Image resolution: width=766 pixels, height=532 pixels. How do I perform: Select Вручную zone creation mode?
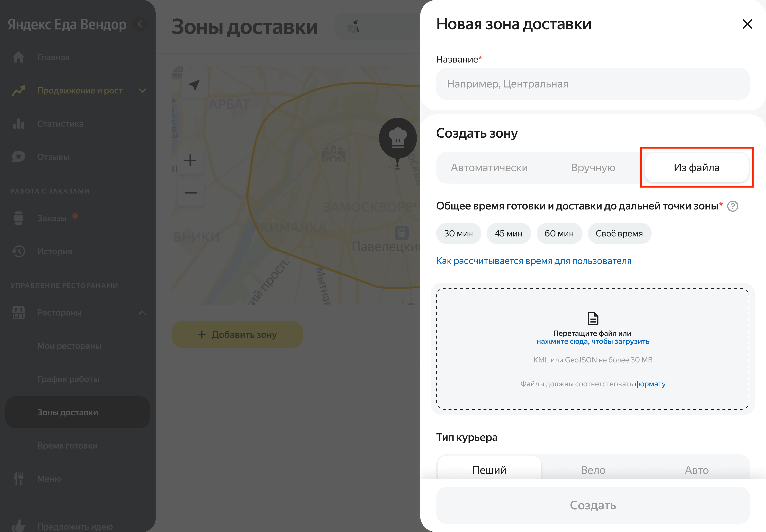pyautogui.click(x=593, y=168)
